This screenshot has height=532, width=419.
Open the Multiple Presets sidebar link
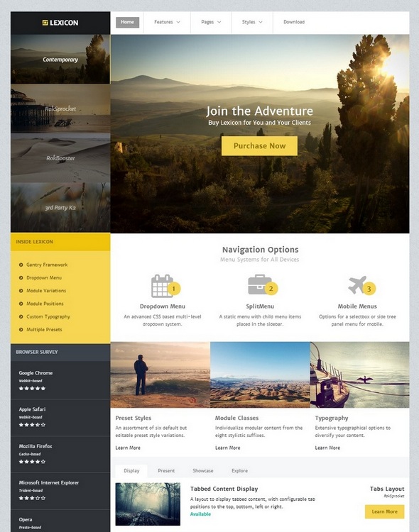[44, 329]
